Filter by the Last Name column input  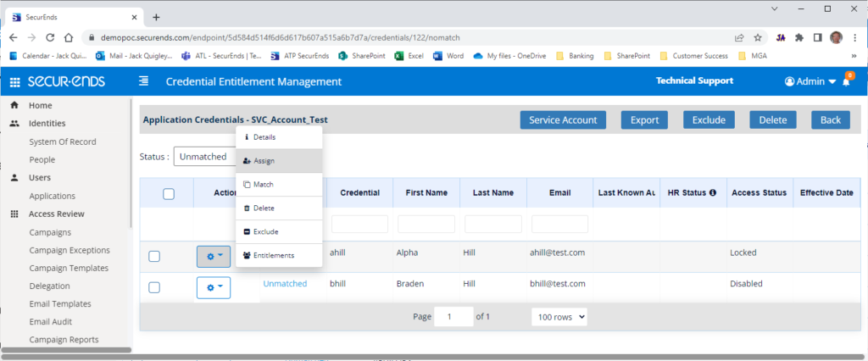point(493,224)
